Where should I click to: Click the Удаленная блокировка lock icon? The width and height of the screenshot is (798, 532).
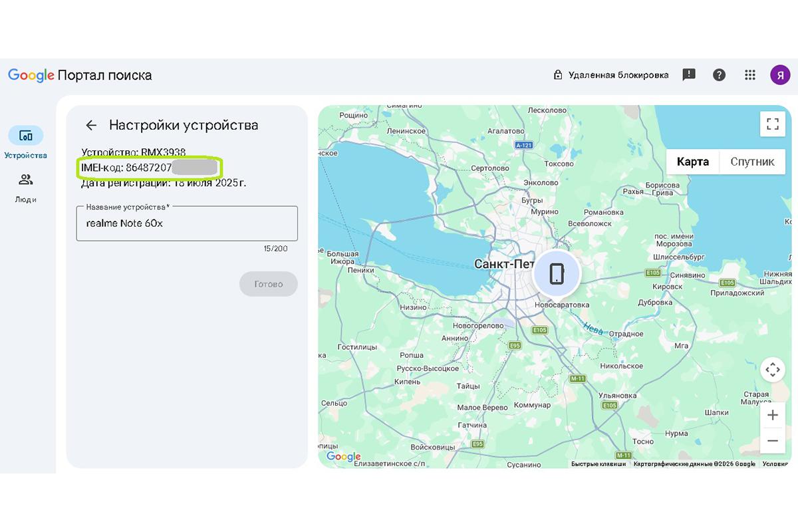click(558, 75)
